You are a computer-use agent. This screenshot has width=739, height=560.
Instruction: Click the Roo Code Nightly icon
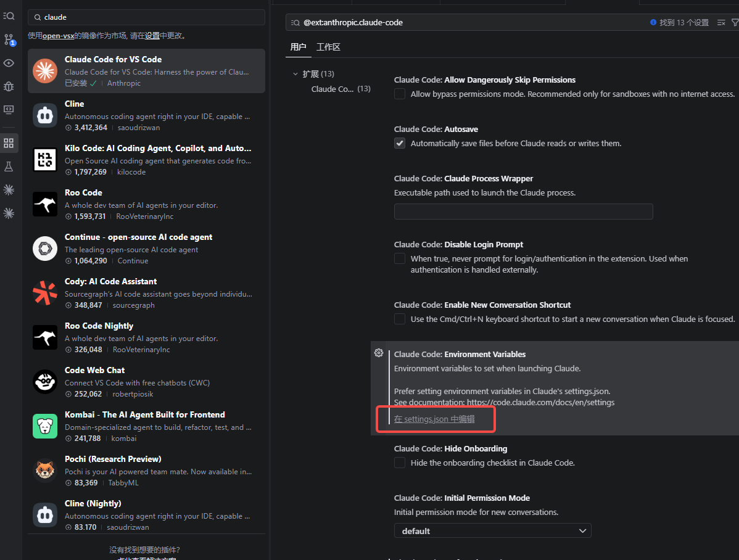point(45,337)
